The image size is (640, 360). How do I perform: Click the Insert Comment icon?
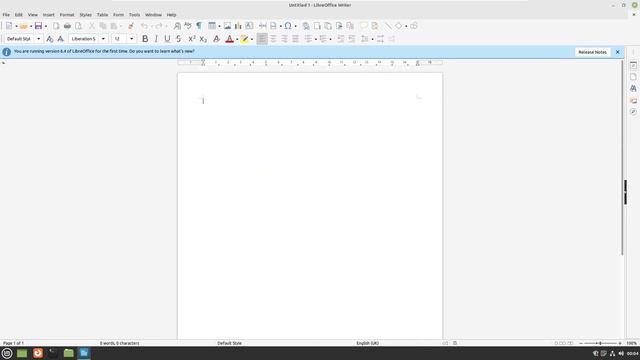pyautogui.click(x=364, y=26)
